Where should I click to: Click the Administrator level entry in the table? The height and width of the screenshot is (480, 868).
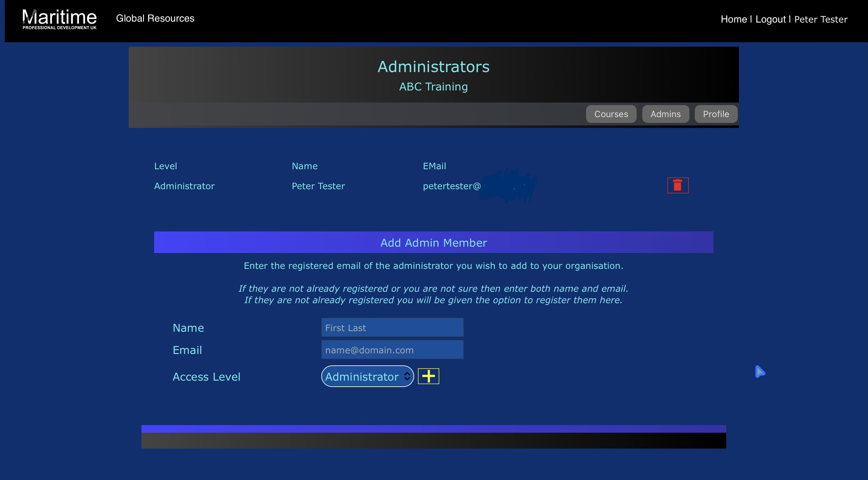click(x=184, y=186)
